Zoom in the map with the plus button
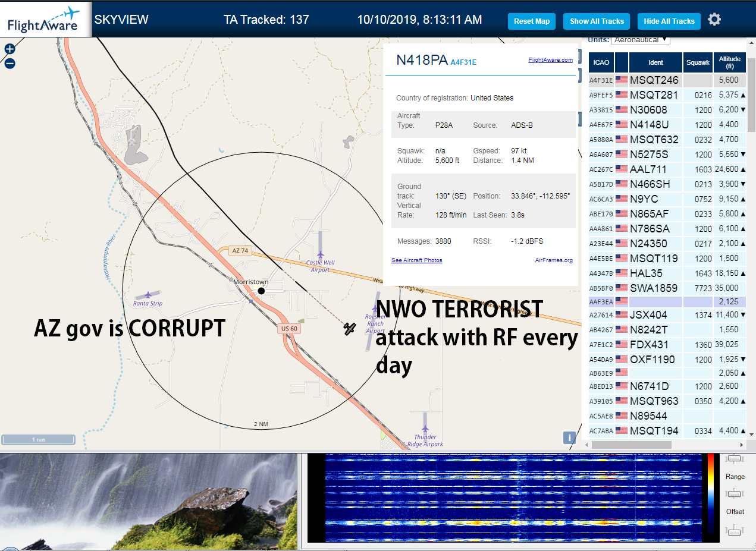This screenshot has width=756, height=551. pos(10,49)
